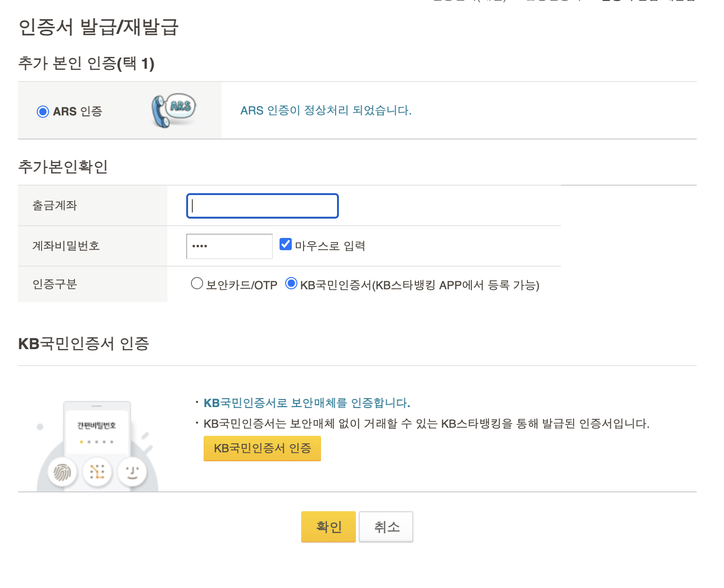
Task: Select the KB국민인증서 radio option
Action: 291,283
